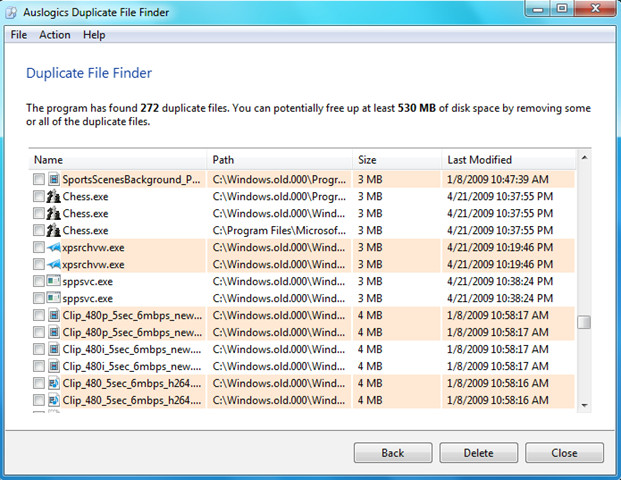Click the scrollbar up arrow
The image size is (621, 480).
(584, 158)
